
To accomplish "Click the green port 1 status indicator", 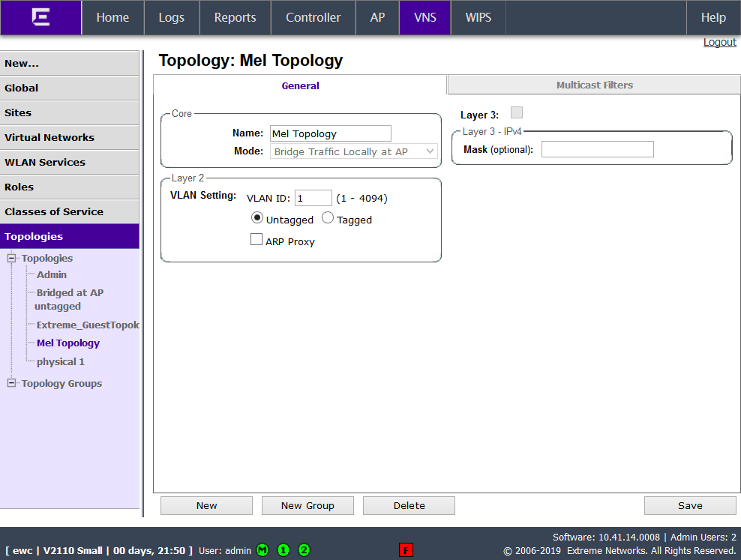I will pyautogui.click(x=283, y=550).
